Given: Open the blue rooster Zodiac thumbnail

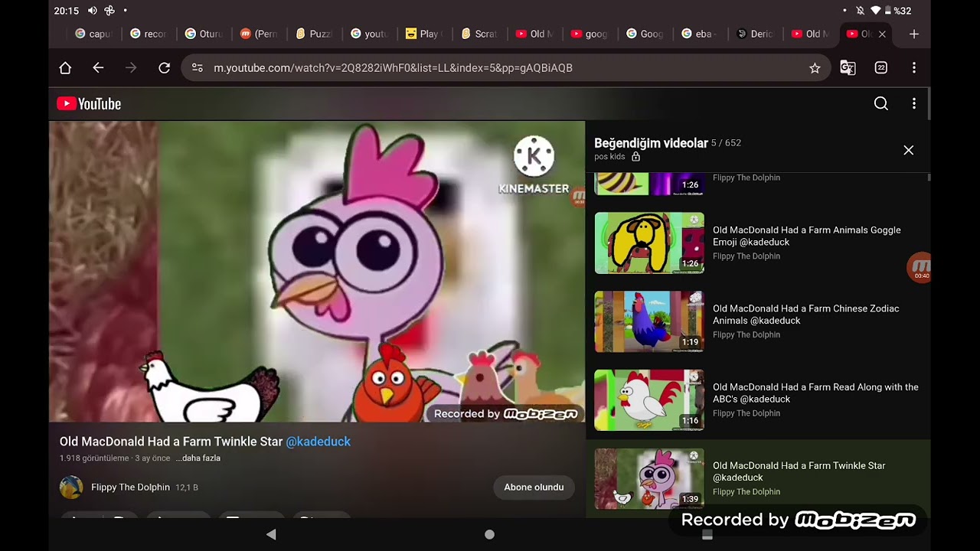Looking at the screenshot, I should 649,321.
